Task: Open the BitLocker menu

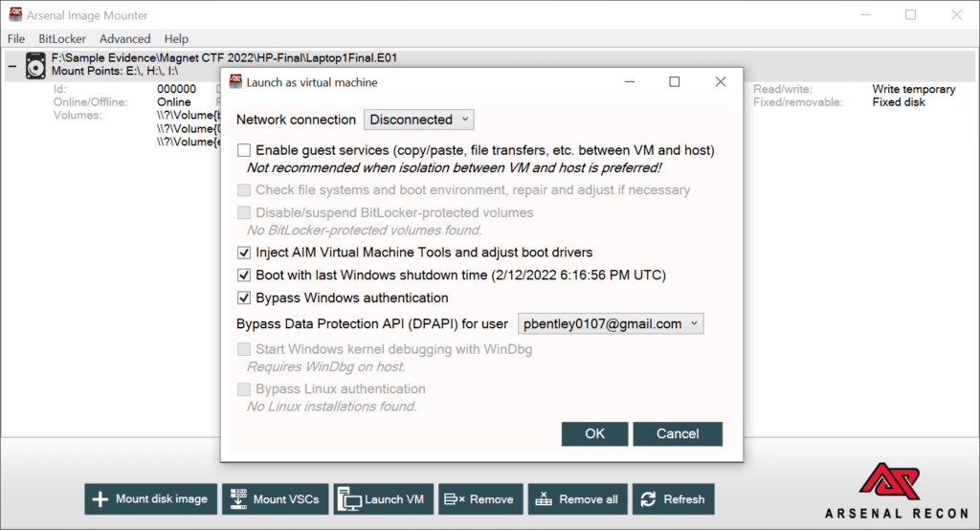Action: coord(62,39)
